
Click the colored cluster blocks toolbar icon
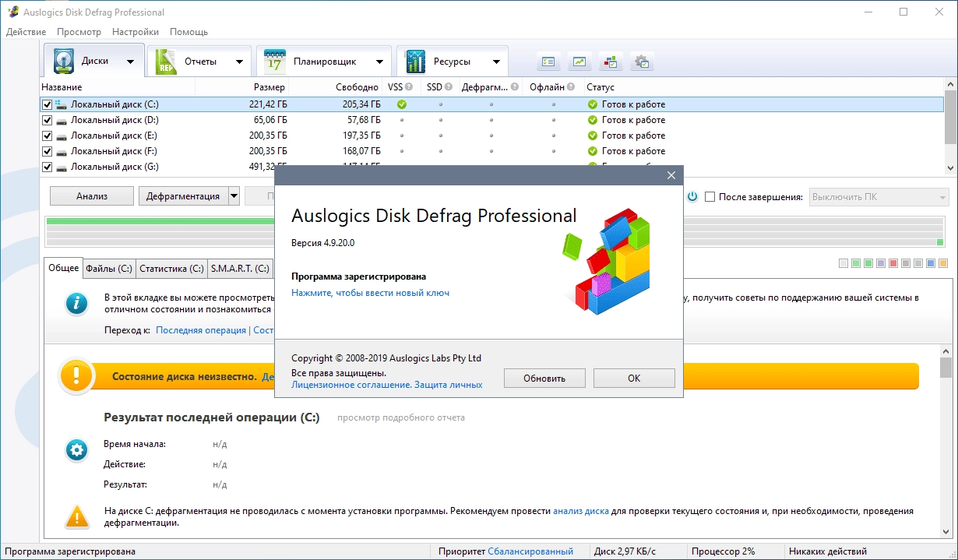611,62
